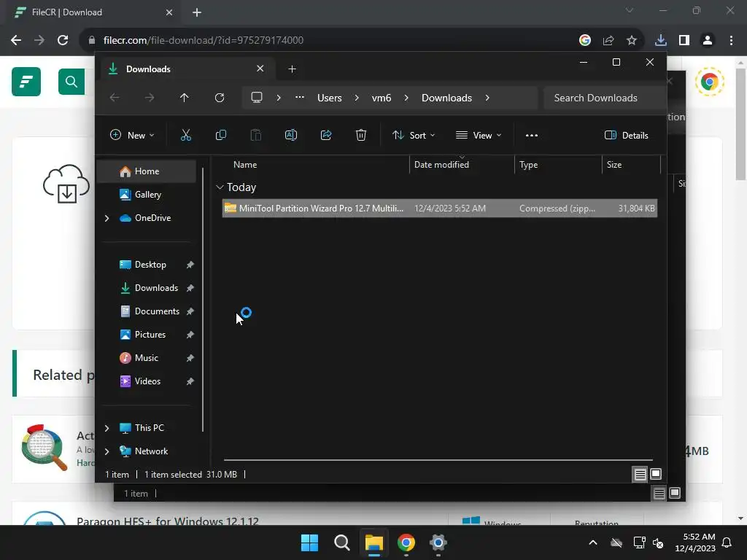Open the See more three-dots menu in Explorer
This screenshot has height=560, width=747.
[532, 135]
